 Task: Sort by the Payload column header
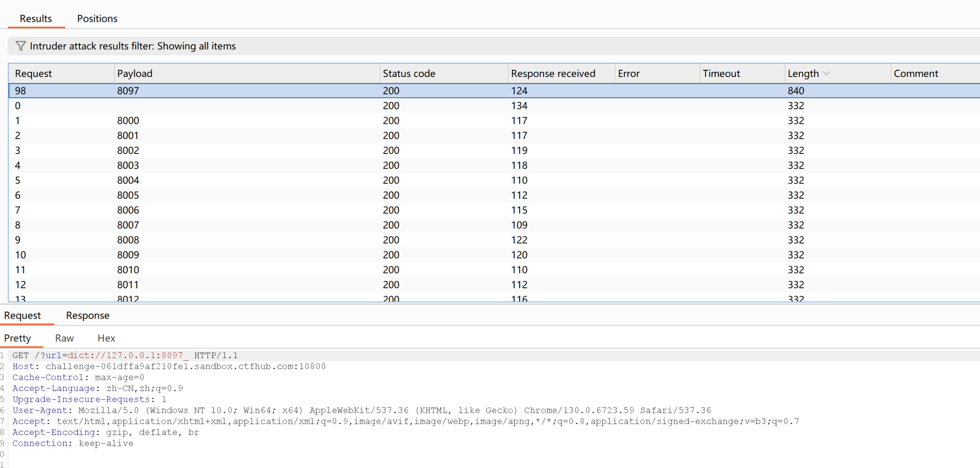click(x=247, y=74)
